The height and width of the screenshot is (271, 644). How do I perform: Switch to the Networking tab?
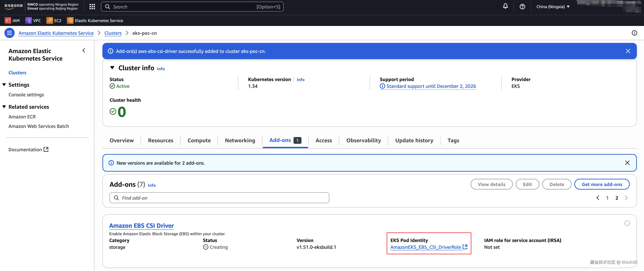tap(240, 140)
